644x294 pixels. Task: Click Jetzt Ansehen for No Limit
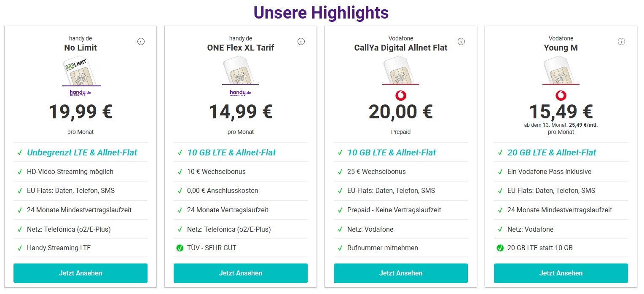80,273
